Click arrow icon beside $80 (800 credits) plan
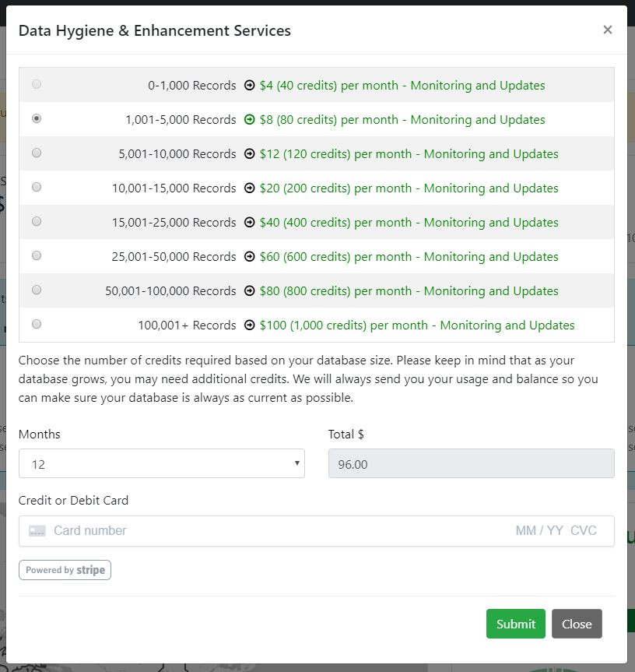This screenshot has height=672, width=635. 250,291
